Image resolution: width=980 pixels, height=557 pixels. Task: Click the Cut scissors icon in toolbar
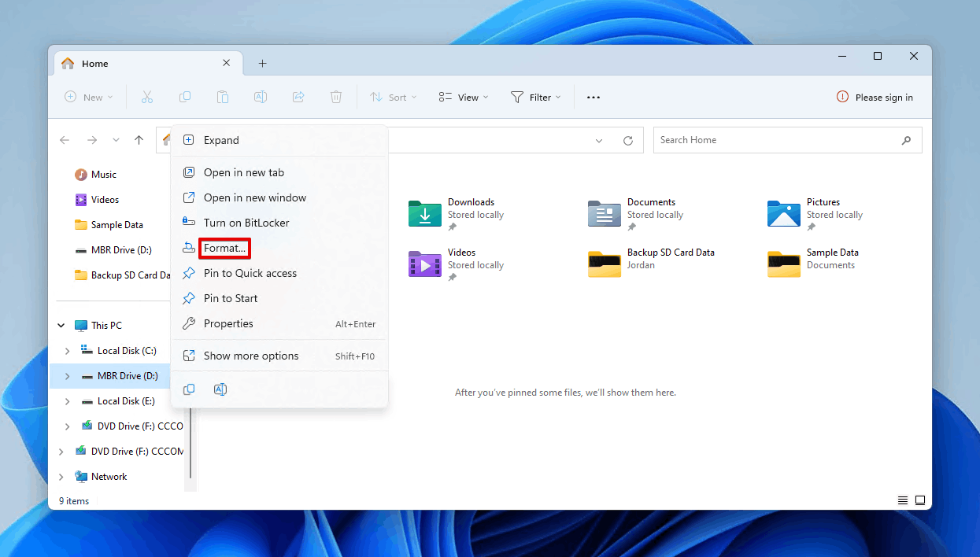(x=146, y=97)
